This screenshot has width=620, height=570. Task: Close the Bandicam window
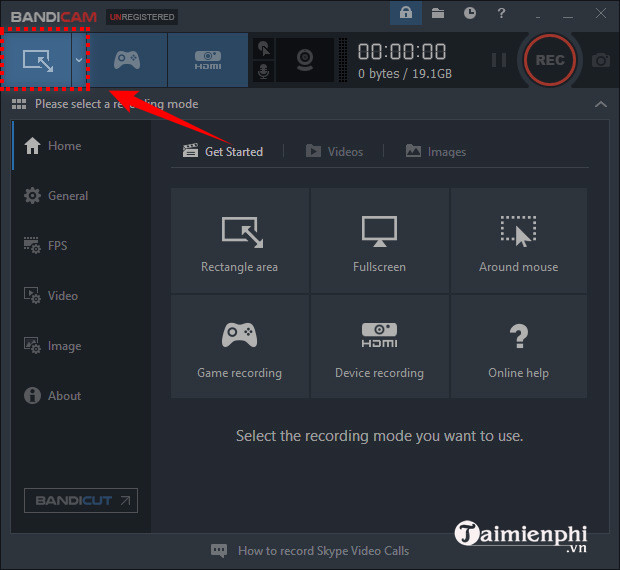601,13
